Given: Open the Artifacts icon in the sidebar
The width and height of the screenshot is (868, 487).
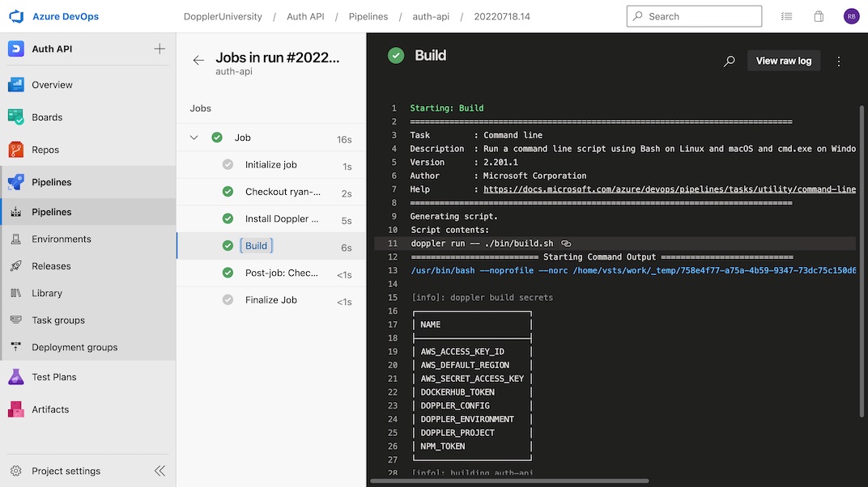Looking at the screenshot, I should pyautogui.click(x=16, y=409).
